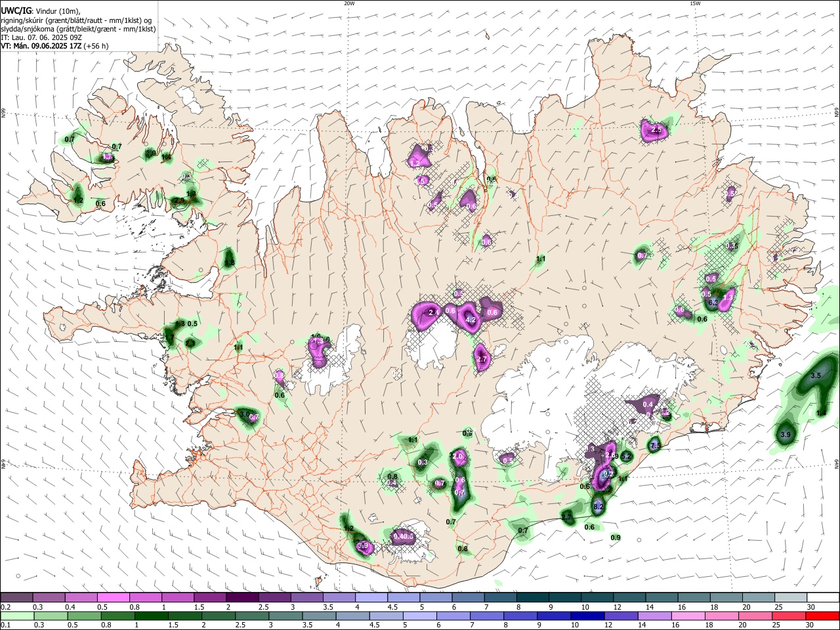Pick the purple swatch at 12 in the rain legend
The height and width of the screenshot is (630, 840).
coord(621,616)
